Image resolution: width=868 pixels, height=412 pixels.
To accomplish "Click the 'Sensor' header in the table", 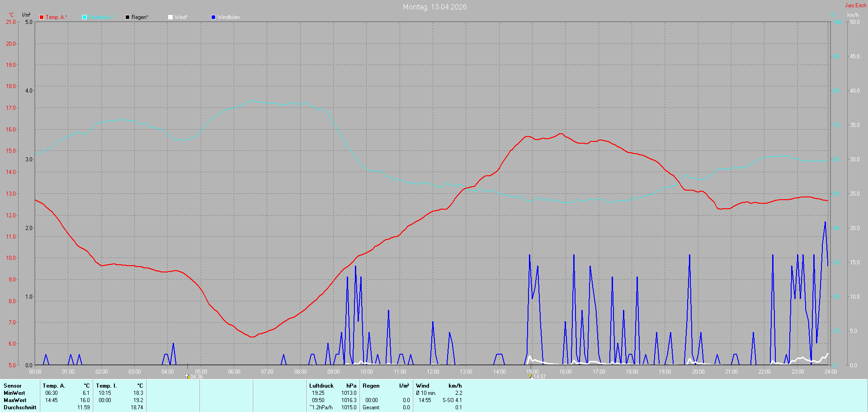I will click(x=13, y=386).
